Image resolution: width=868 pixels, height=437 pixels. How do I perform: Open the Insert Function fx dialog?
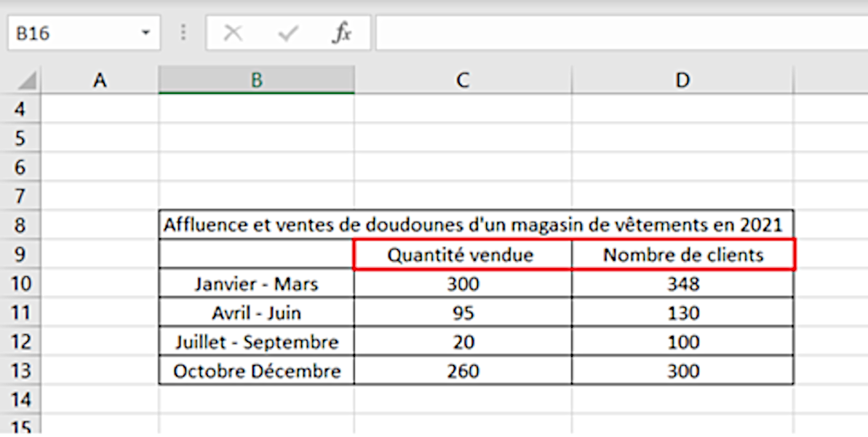(x=341, y=34)
